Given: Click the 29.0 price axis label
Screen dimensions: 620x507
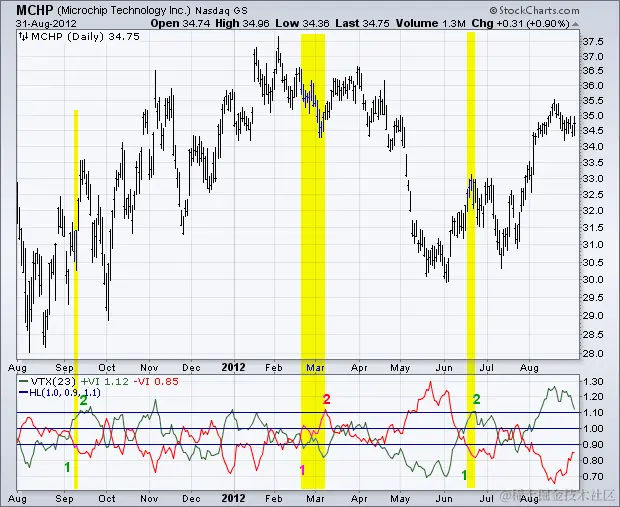Looking at the screenshot, I should [x=592, y=316].
